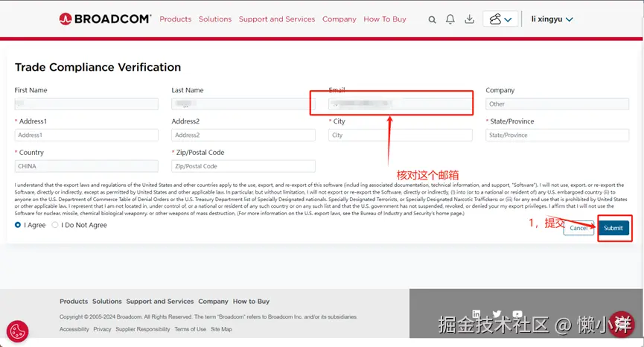This screenshot has width=644, height=347.
Task: Open the Accessibility footer link
Action: click(74, 329)
